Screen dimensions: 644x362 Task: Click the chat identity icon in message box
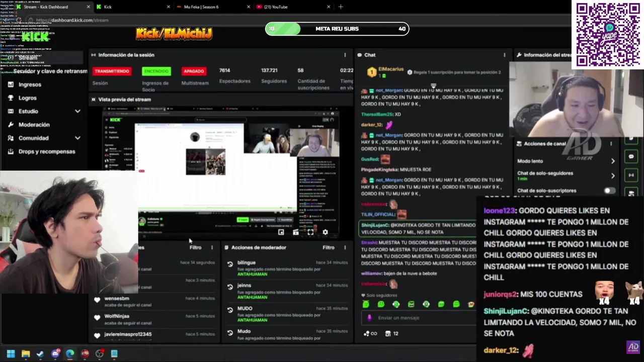370,318
